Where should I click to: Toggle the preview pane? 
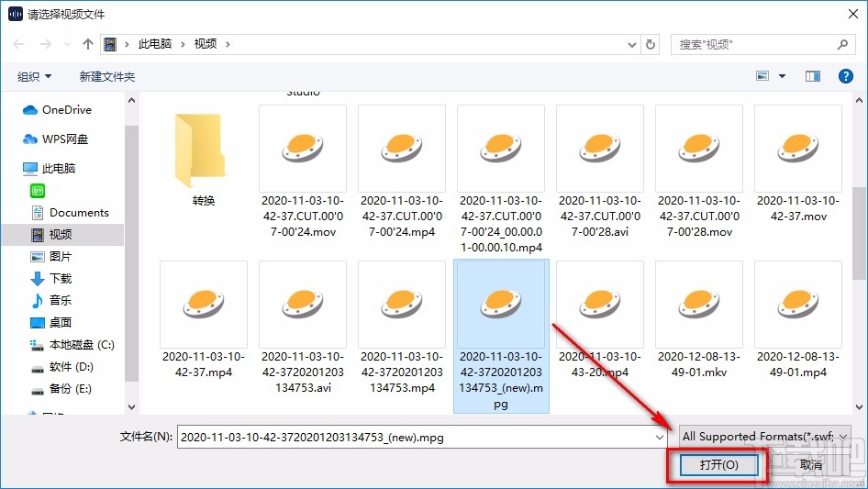click(x=813, y=76)
